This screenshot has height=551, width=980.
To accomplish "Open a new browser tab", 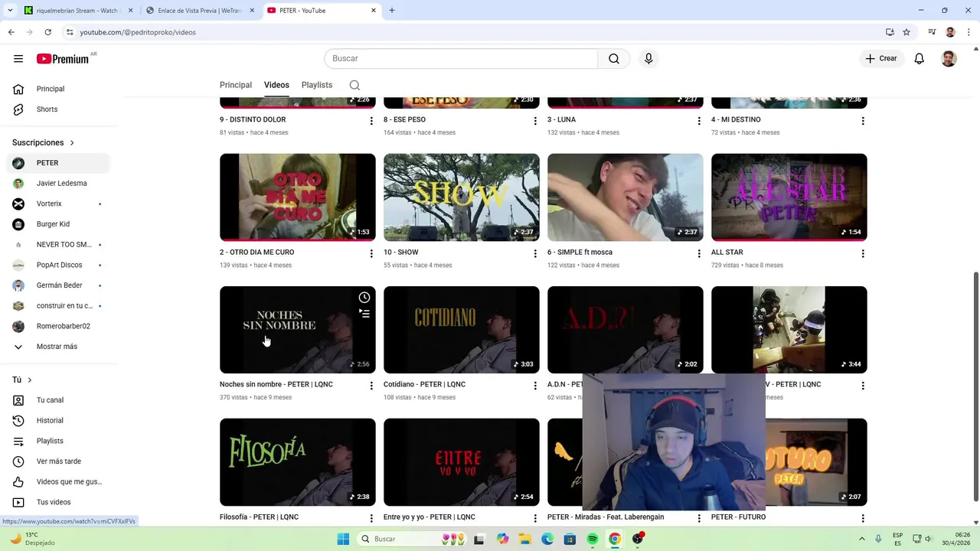I will (x=392, y=11).
